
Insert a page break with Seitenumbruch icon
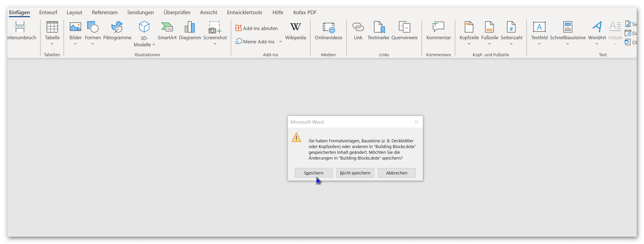point(20,27)
